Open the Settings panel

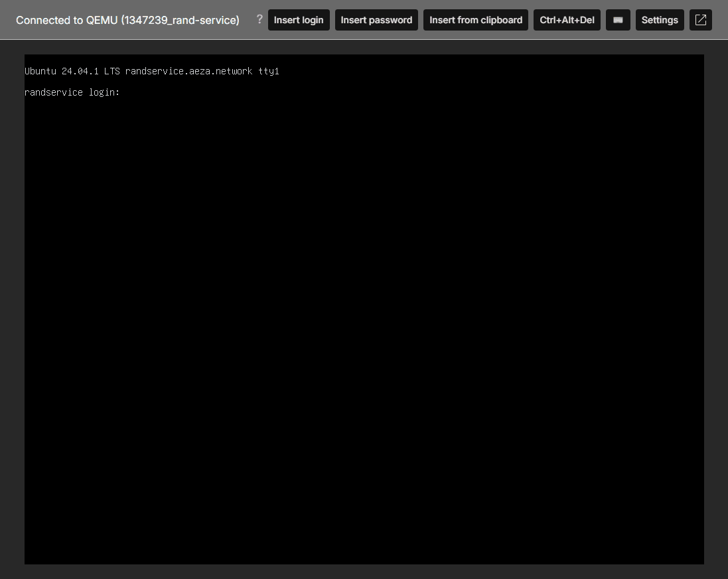coord(660,20)
